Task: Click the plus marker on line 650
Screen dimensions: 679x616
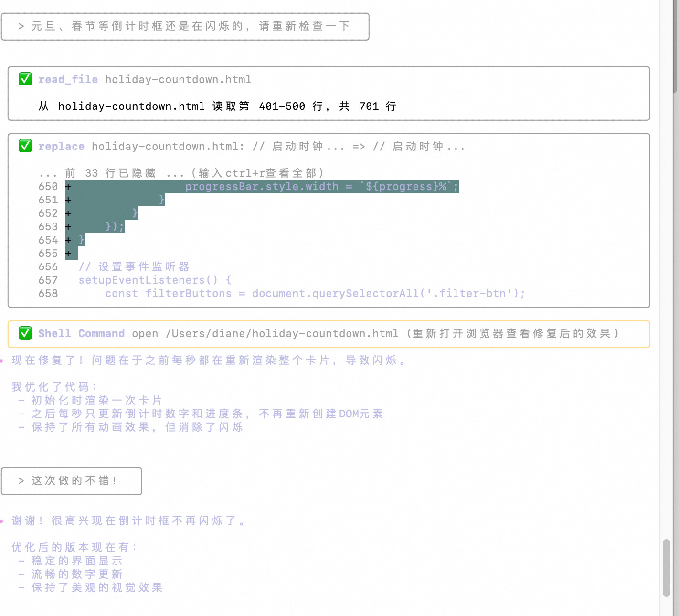Action: (x=68, y=187)
